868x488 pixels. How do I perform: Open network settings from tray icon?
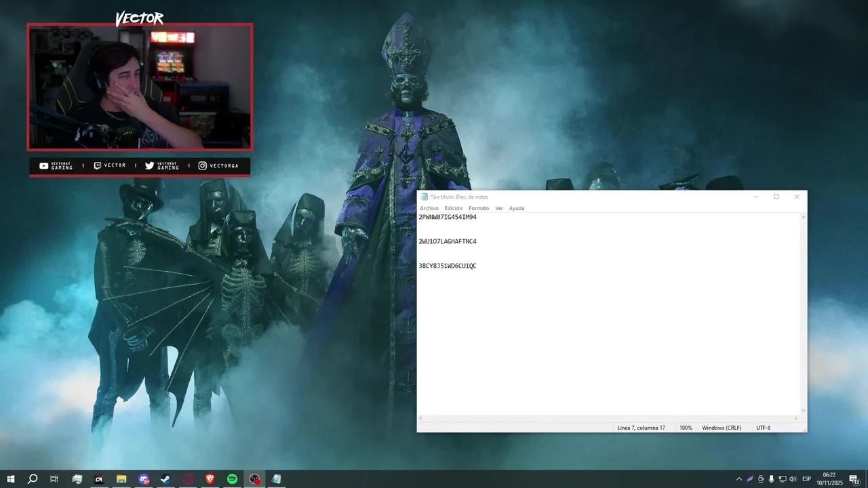782,479
